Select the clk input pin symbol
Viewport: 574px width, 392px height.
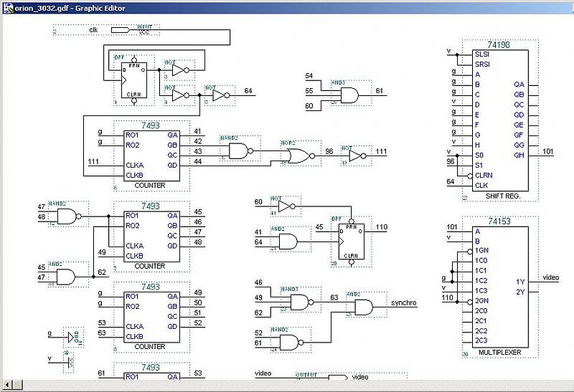click(119, 29)
